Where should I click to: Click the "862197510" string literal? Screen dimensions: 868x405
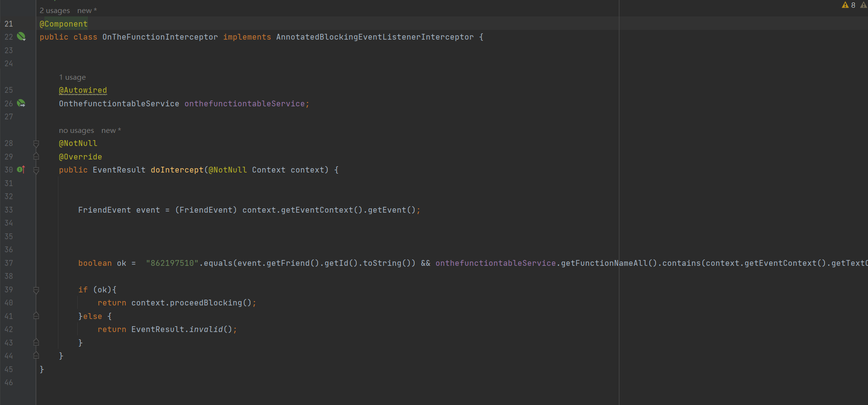coord(172,263)
